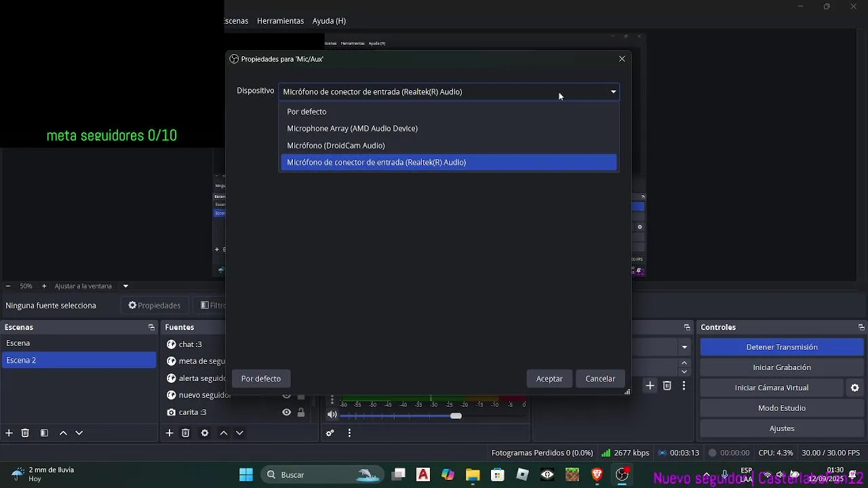Add a new source in Fuentes panel
Viewport: 868px width, 488px height.
coord(170,433)
